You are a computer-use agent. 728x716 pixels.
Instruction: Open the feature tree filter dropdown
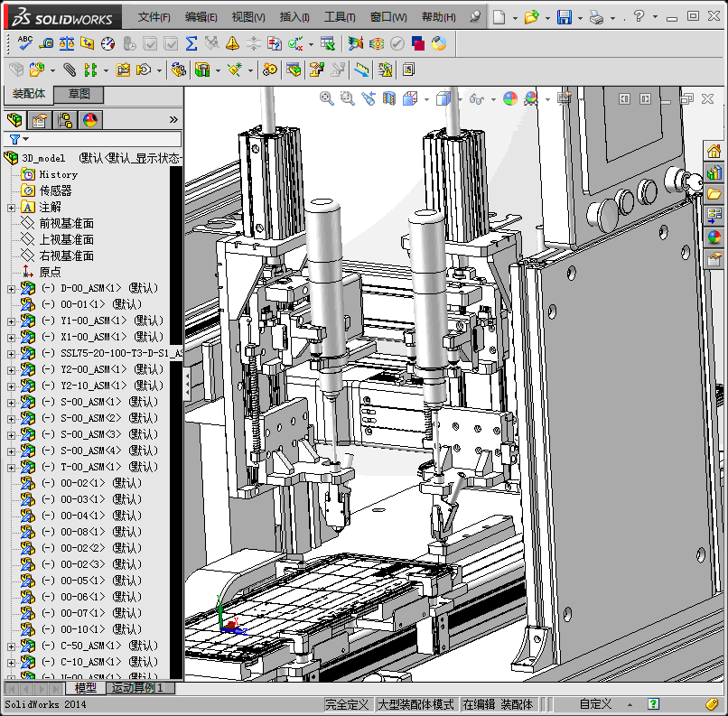[19, 139]
